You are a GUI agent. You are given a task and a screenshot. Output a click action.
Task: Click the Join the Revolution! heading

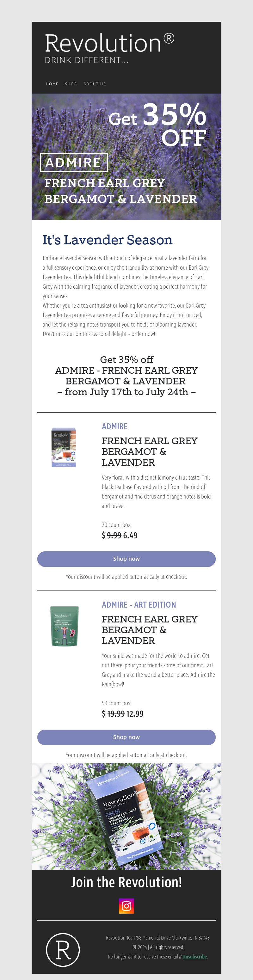pyautogui.click(x=126, y=882)
